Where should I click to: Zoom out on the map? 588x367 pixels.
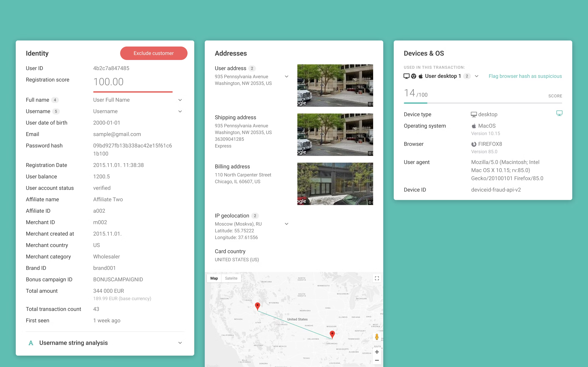click(x=377, y=360)
